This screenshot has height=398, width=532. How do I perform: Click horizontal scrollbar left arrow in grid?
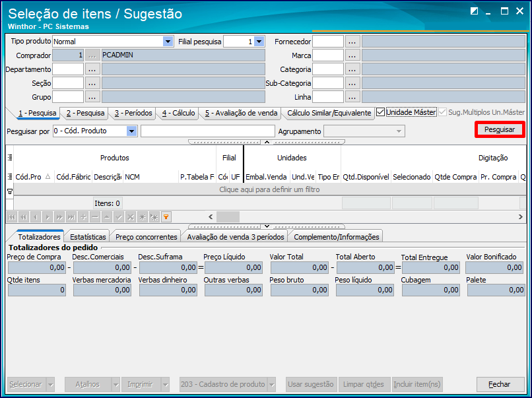point(211,216)
